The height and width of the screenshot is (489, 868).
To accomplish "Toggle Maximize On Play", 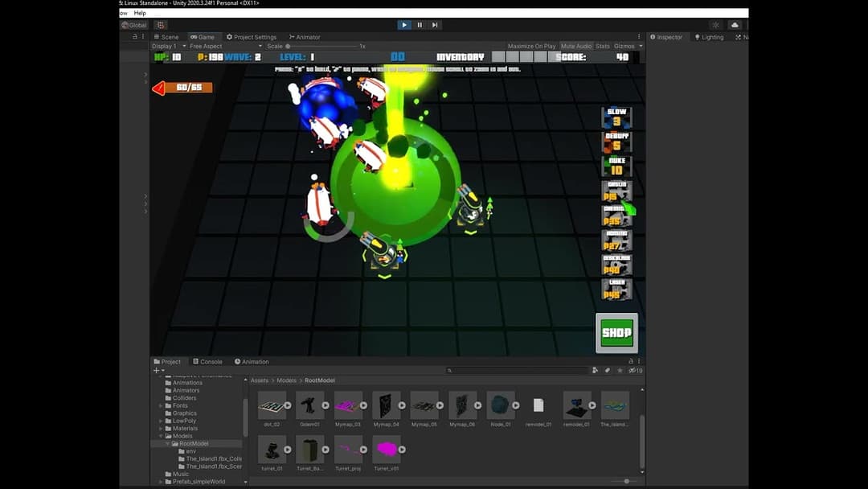I will pos(533,46).
